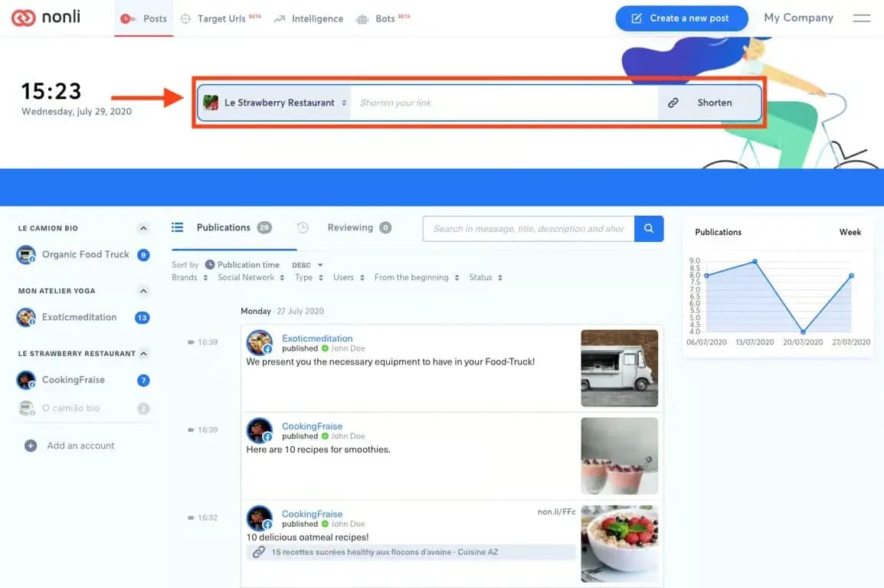Open the Brands filter dropdown
This screenshot has width=884, height=588.
(x=190, y=277)
